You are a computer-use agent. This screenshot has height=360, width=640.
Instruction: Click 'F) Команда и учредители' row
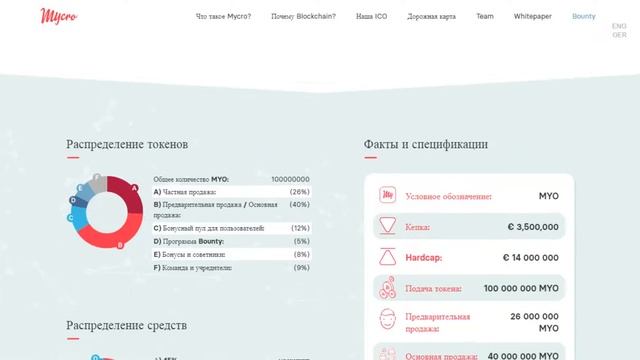click(231, 268)
